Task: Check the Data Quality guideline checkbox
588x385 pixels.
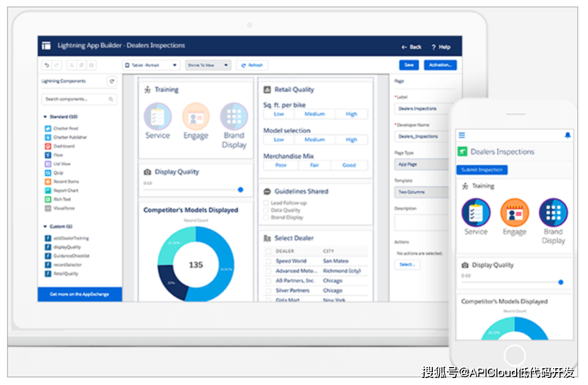Action: click(x=266, y=210)
